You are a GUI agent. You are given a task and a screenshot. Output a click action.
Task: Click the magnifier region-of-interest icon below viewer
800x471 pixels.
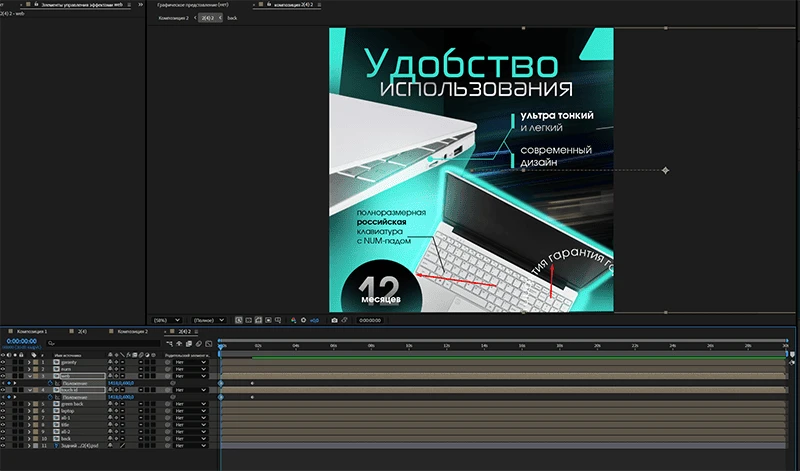pyautogui.click(x=238, y=320)
